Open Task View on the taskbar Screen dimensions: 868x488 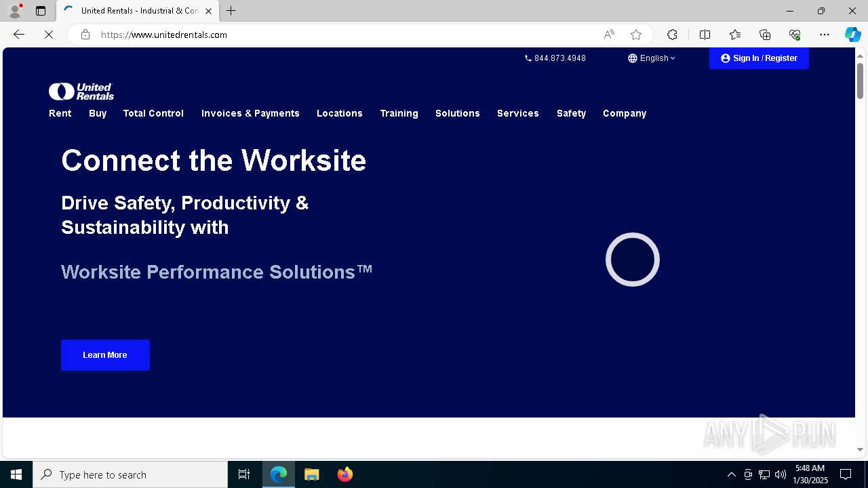pos(244,474)
